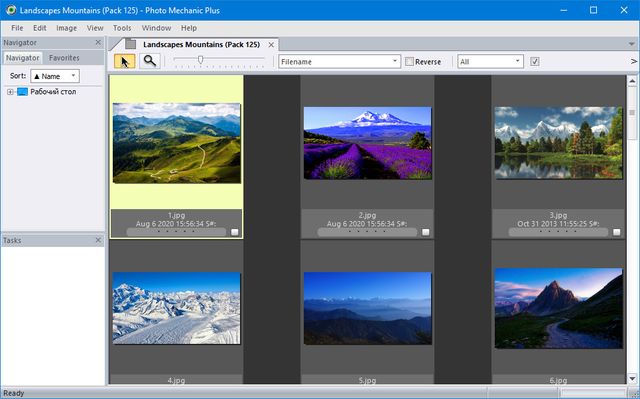Select the rocky peak path thumbnail 6.jpg
640x399 pixels.
pos(559,308)
